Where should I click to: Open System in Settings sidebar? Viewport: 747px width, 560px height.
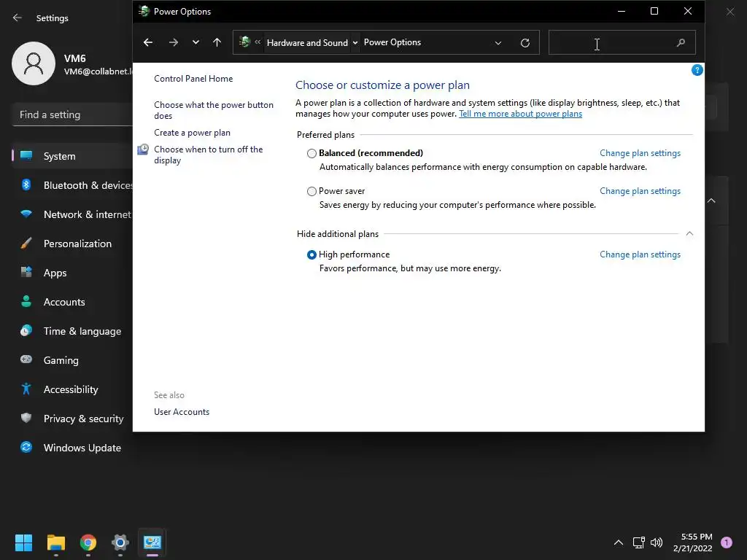click(72, 156)
